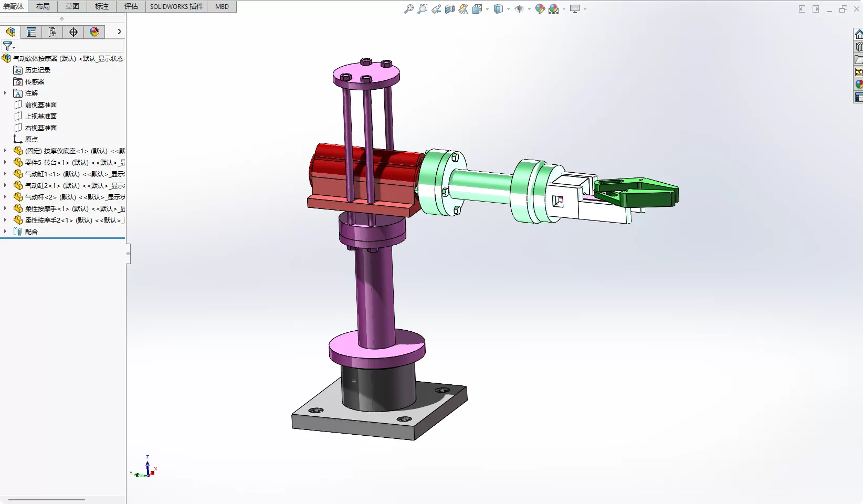863x504 pixels.
Task: Expand the 气动杆<2> component
Action: 5,197
